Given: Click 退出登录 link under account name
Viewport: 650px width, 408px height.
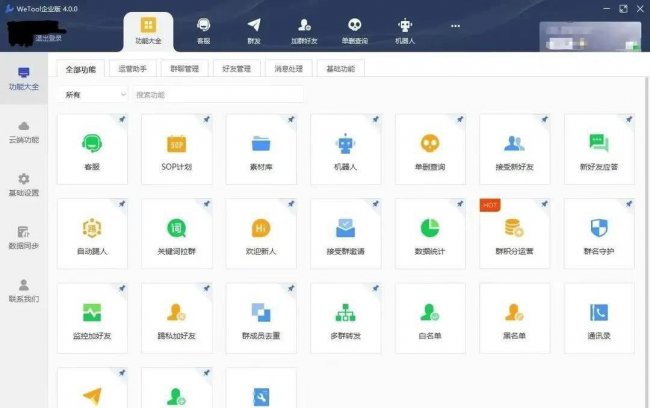Looking at the screenshot, I should coord(49,38).
